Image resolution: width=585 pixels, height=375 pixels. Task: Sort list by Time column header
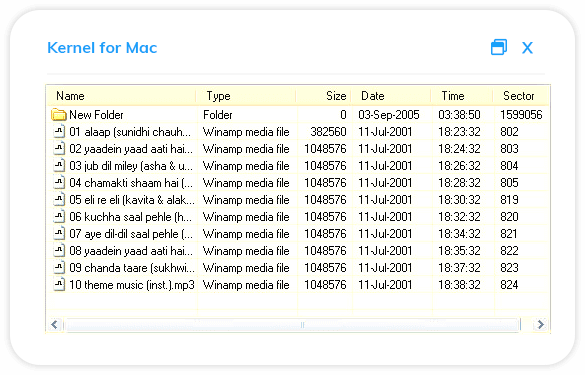coord(462,96)
